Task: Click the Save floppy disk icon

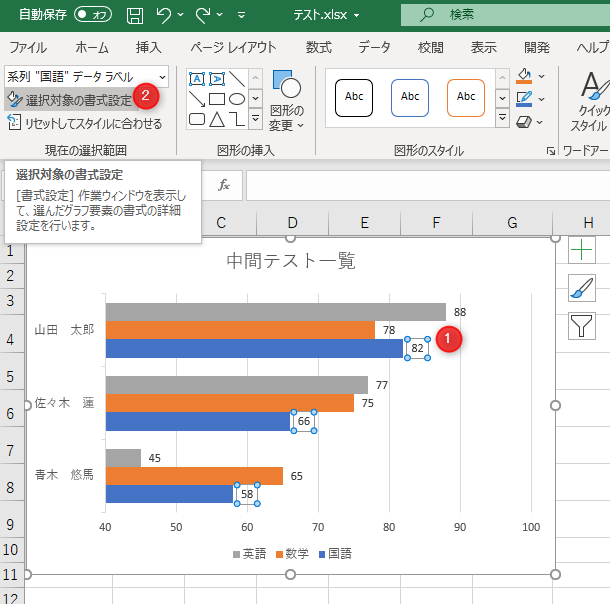Action: point(135,15)
